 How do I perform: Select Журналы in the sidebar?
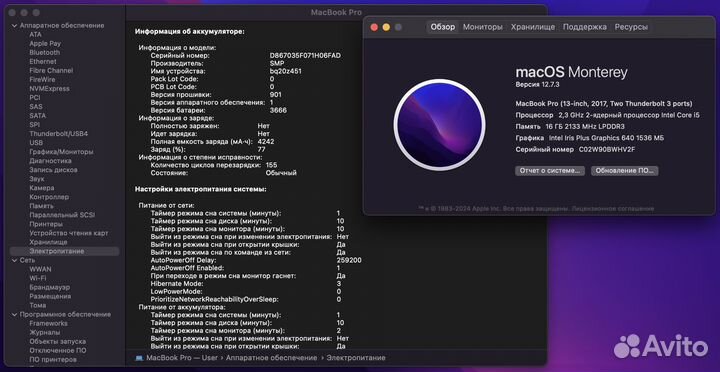tap(45, 333)
